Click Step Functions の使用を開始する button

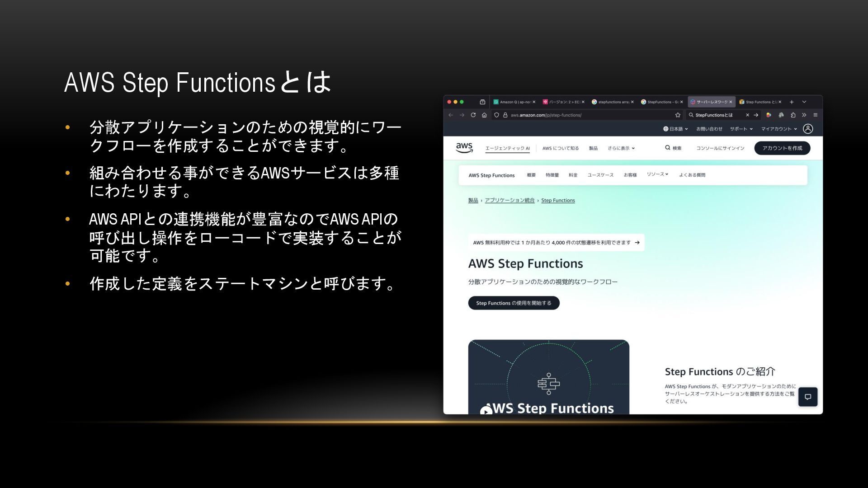[514, 303]
